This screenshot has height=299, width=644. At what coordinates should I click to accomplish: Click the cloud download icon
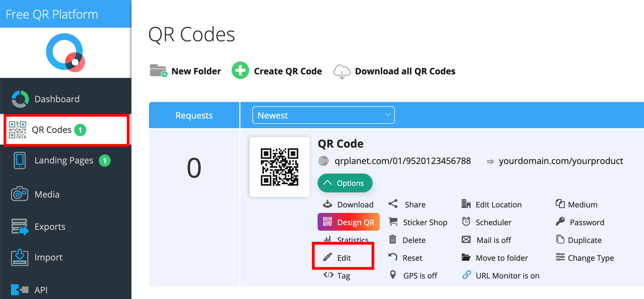[x=342, y=72]
